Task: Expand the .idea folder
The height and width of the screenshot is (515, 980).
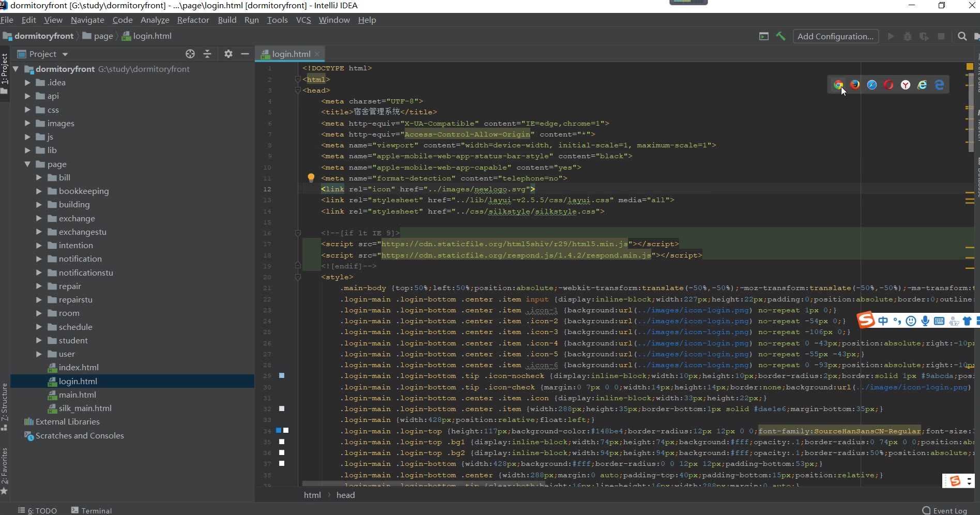Action: (27, 82)
